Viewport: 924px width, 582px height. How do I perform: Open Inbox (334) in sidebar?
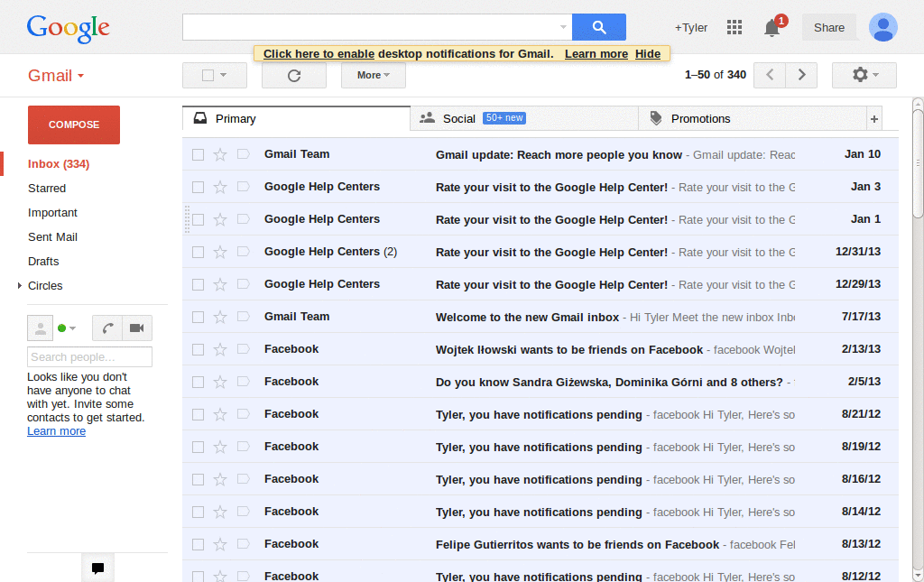coord(59,163)
